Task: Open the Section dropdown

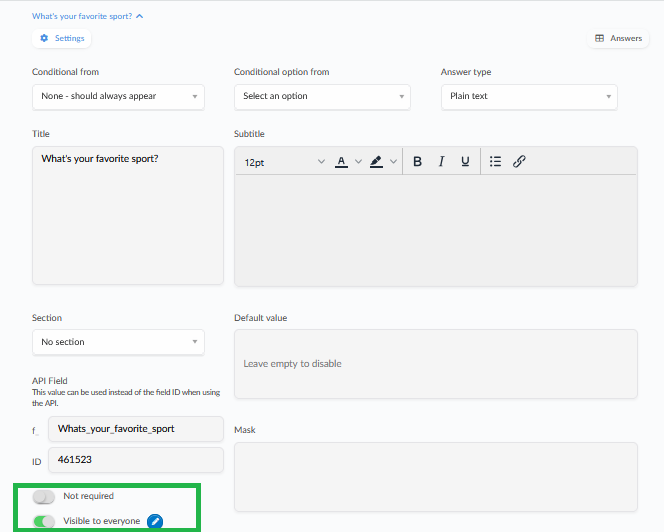Action: pyautogui.click(x=118, y=342)
